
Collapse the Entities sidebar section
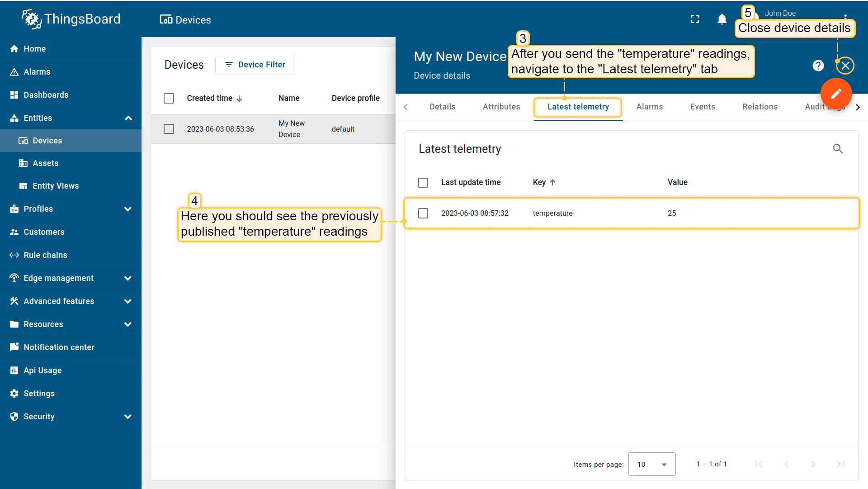click(128, 118)
